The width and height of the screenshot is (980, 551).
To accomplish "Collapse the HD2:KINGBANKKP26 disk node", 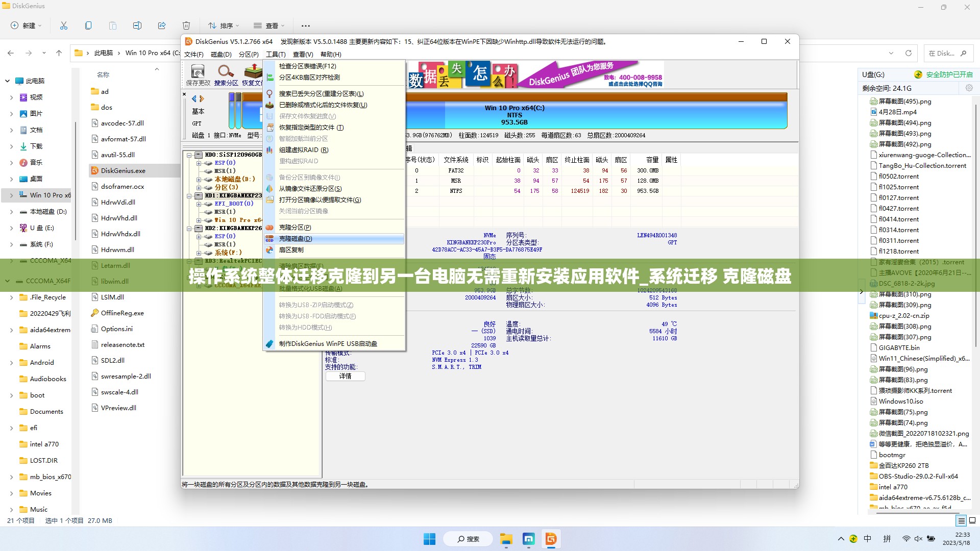I will click(x=189, y=229).
